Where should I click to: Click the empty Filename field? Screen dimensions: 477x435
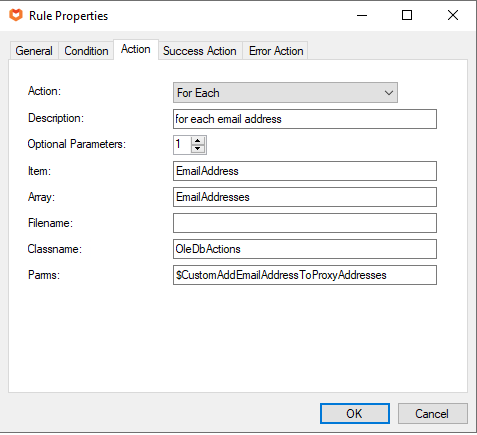click(305, 223)
